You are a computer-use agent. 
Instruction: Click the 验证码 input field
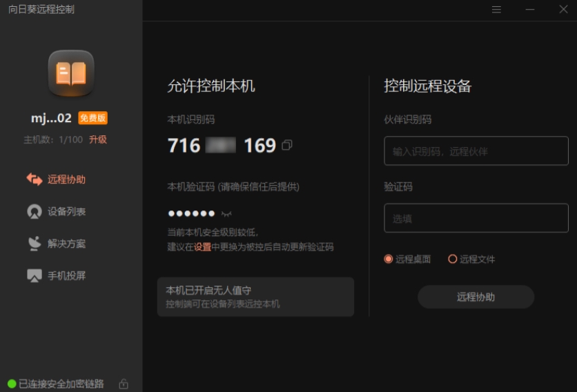coord(476,218)
